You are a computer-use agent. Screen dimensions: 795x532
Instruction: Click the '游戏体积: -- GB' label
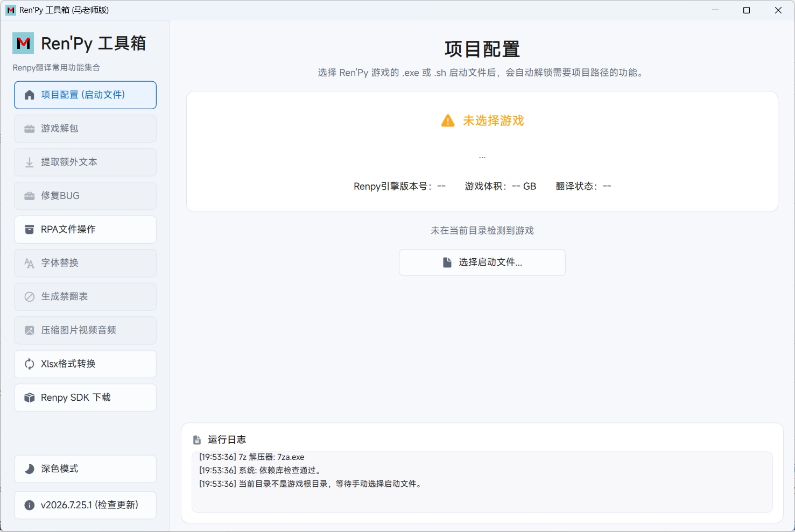tap(501, 186)
